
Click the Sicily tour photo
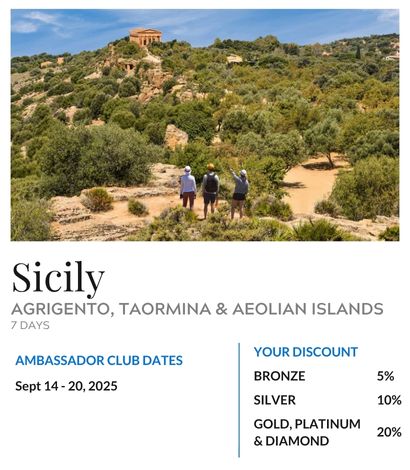pos(205,125)
